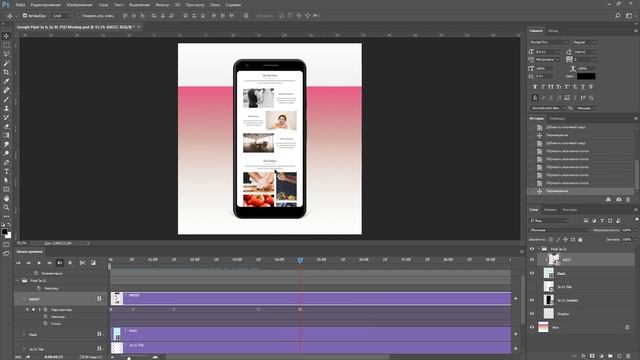Select the Clone Stamp tool
Image resolution: width=640 pixels, height=360 pixels.
pos(6,108)
